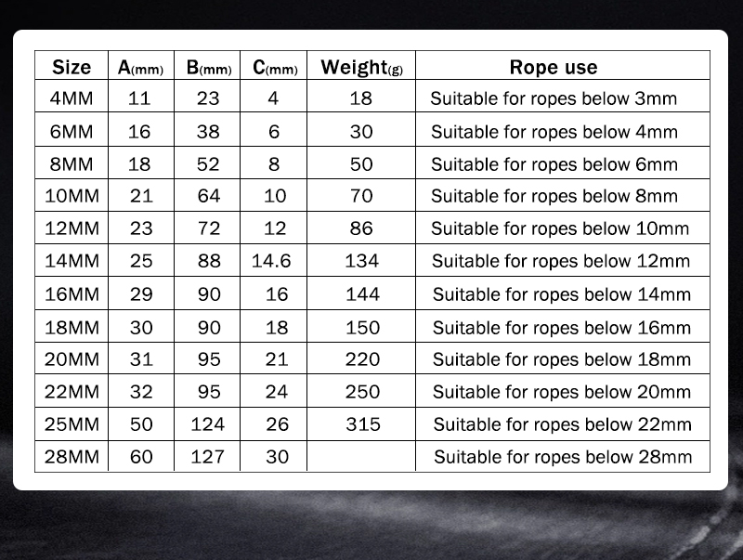Select the 134 weight value
This screenshot has width=743, height=560.
point(362,261)
